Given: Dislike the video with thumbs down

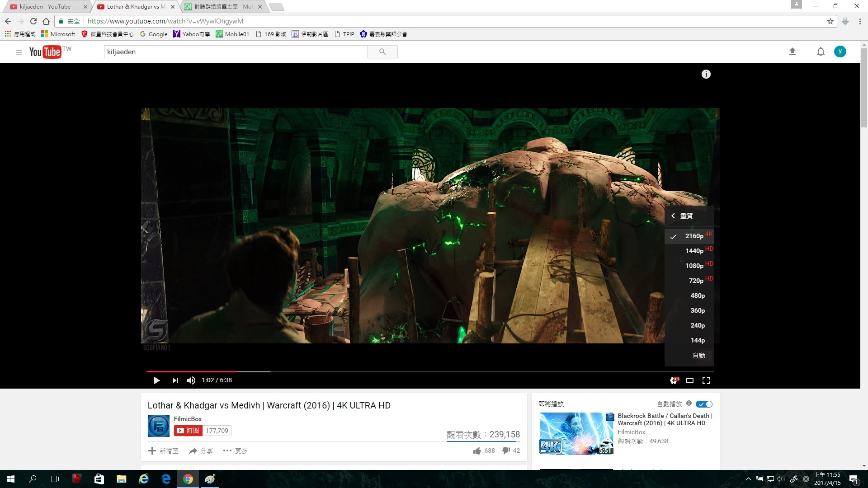Looking at the screenshot, I should (506, 450).
